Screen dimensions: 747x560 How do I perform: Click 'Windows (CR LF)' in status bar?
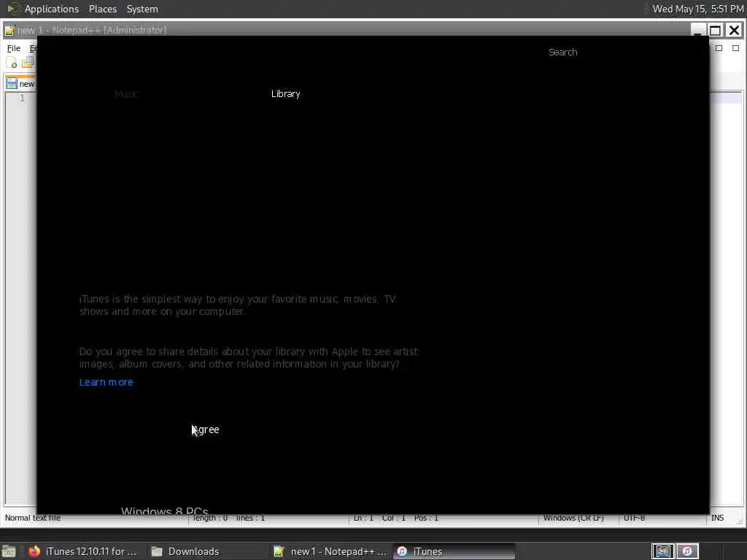(573, 518)
